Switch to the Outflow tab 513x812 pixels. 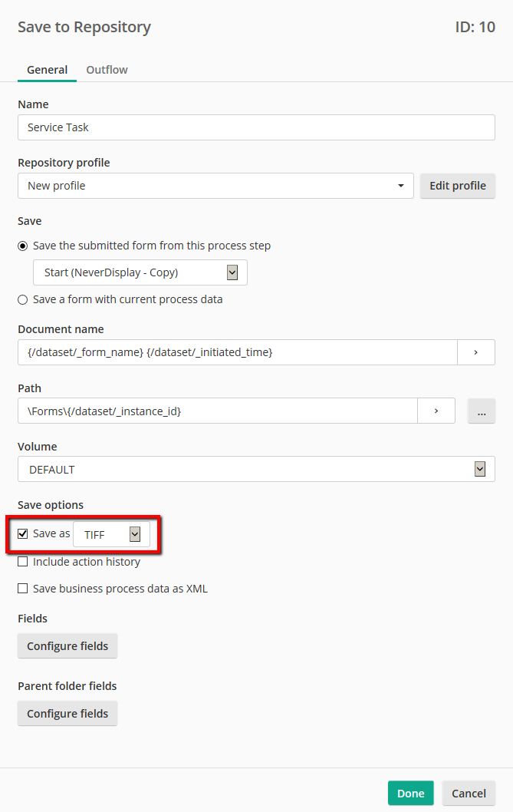pos(107,70)
